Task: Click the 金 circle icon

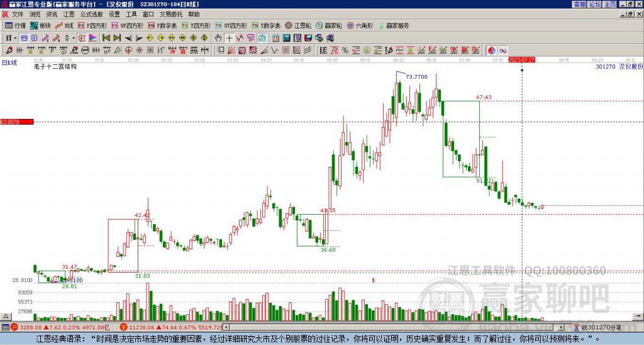Action: click(x=367, y=50)
